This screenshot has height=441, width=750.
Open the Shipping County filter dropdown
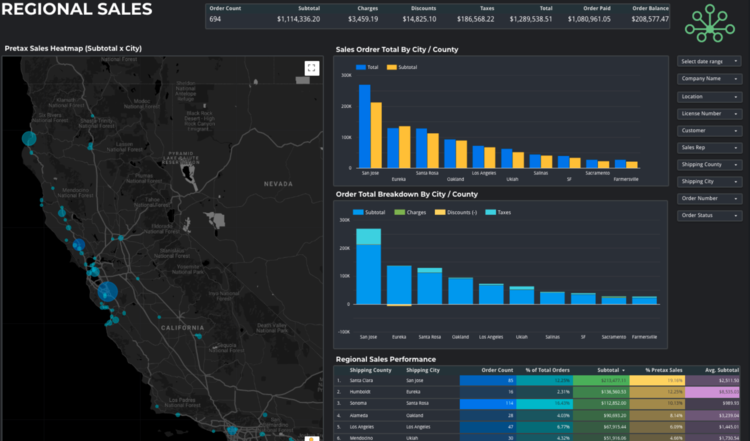tap(709, 164)
